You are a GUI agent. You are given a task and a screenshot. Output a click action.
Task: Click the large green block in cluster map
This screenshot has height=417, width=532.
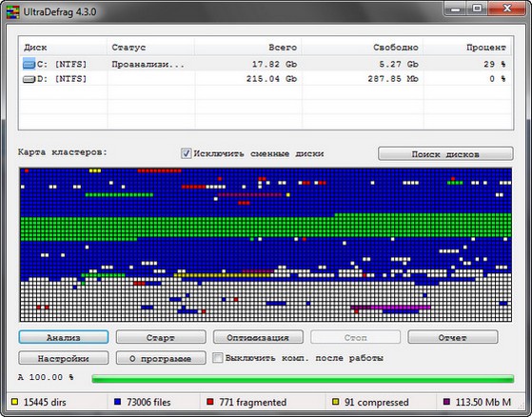point(266,227)
